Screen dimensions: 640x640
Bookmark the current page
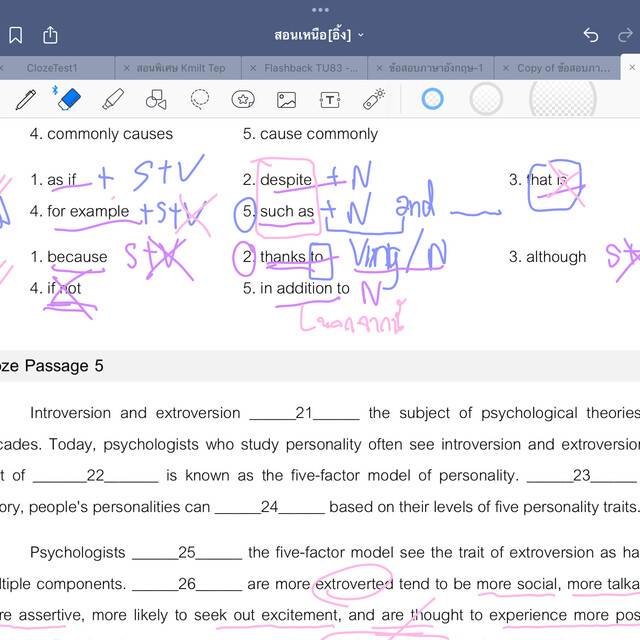click(x=16, y=35)
